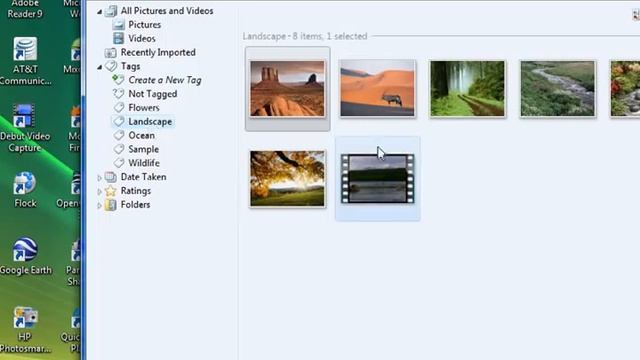
Task: Click the Ocean tag icon
Action: click(119, 135)
